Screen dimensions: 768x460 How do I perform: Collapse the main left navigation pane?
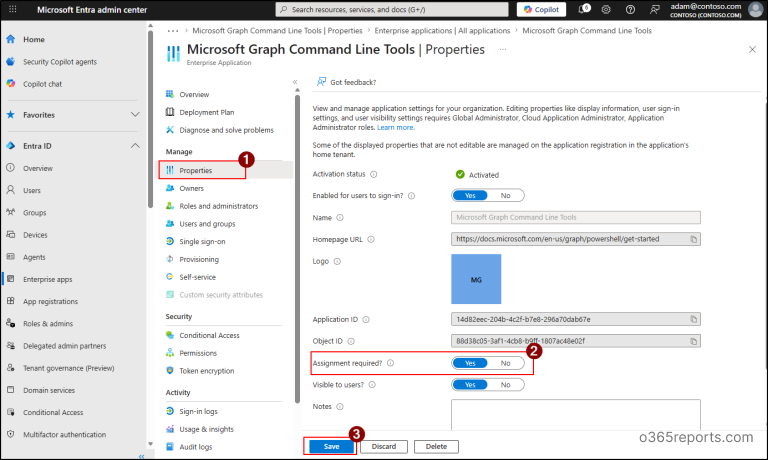coord(142,456)
